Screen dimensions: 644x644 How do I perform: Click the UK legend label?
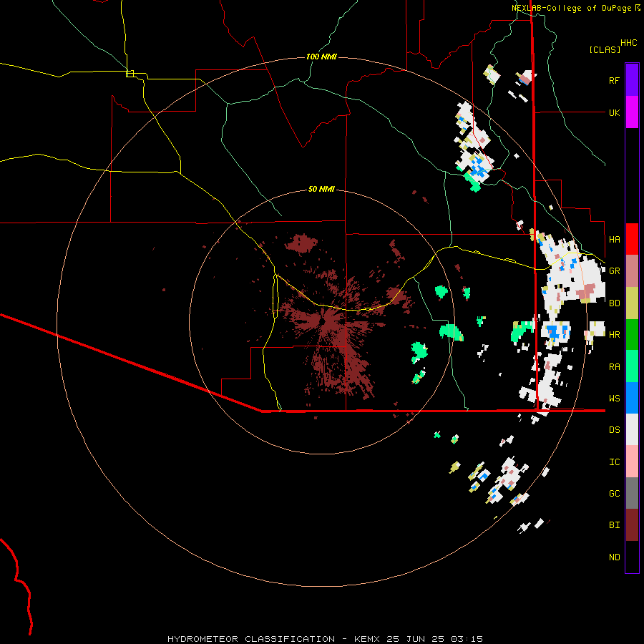[614, 112]
